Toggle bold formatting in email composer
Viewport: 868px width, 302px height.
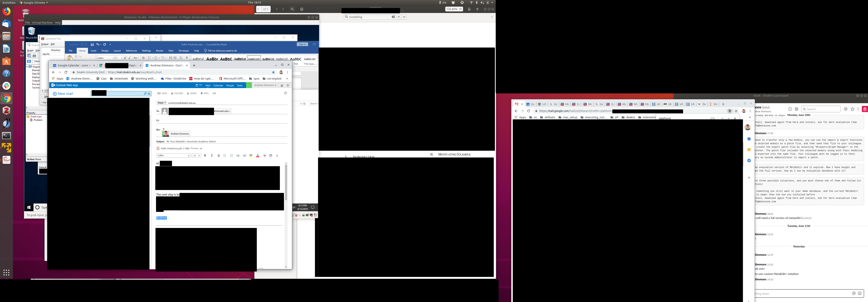tap(205, 155)
